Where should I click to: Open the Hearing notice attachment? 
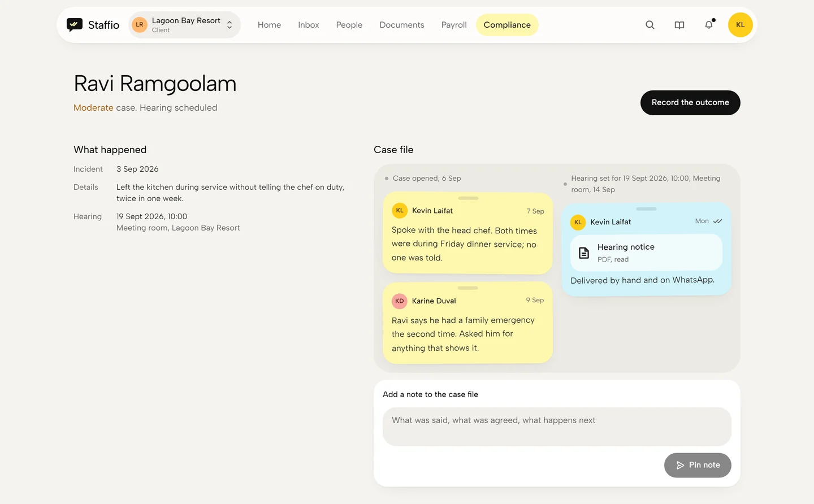coord(646,253)
